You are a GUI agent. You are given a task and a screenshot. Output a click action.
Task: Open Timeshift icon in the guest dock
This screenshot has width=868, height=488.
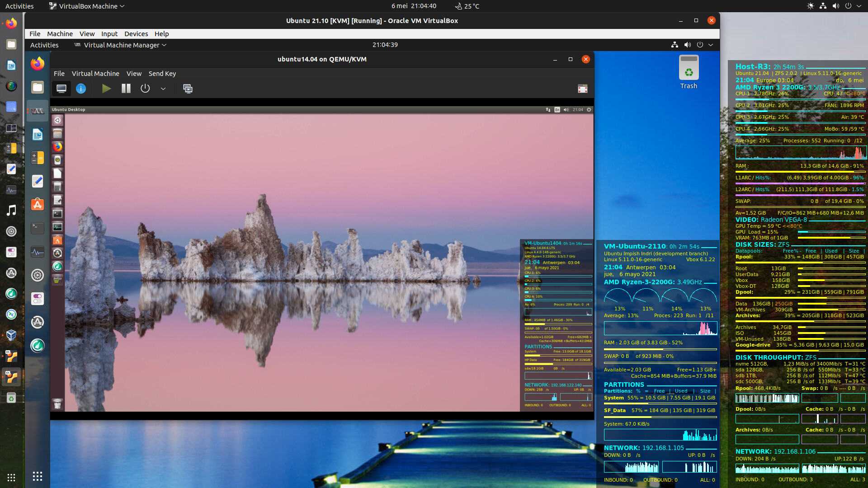point(38,346)
